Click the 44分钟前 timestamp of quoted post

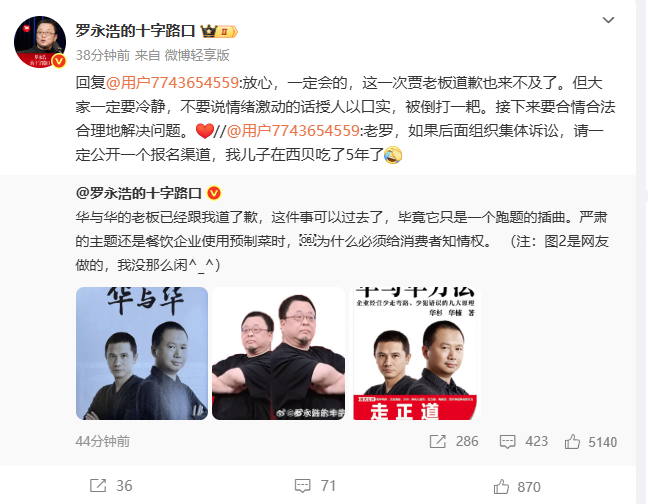[x=102, y=442]
